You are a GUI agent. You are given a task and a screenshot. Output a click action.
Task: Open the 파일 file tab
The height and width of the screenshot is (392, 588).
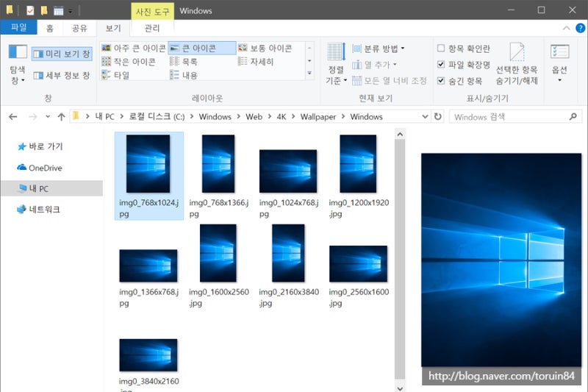[x=19, y=27]
